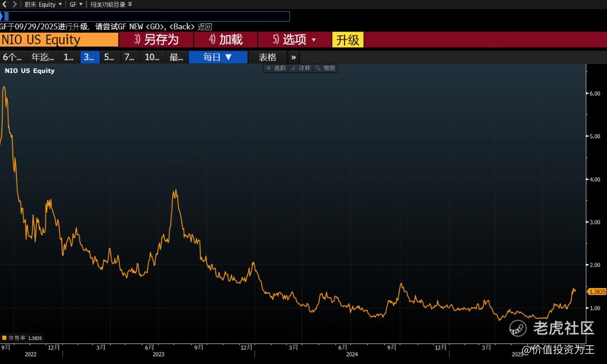Go back with the left arrow
The image size is (607, 364).
click(5, 4)
